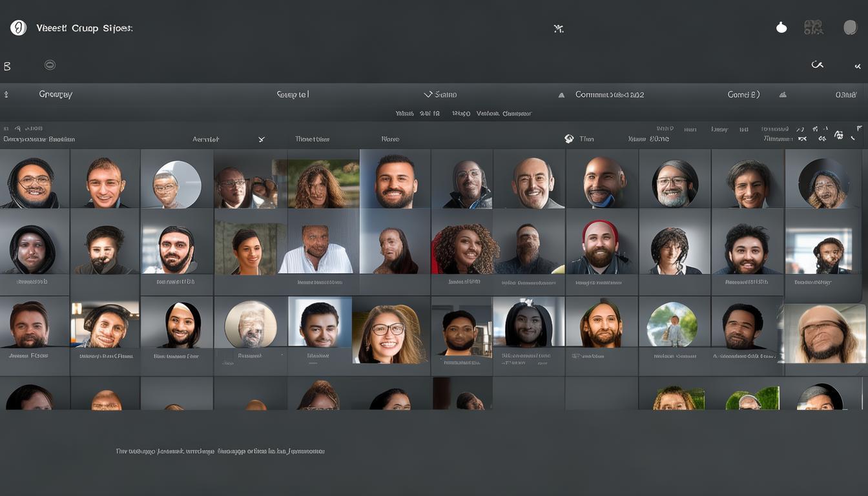Image resolution: width=868 pixels, height=496 pixels.
Task: Click the small icon in the top bar center
Action: coord(559,28)
